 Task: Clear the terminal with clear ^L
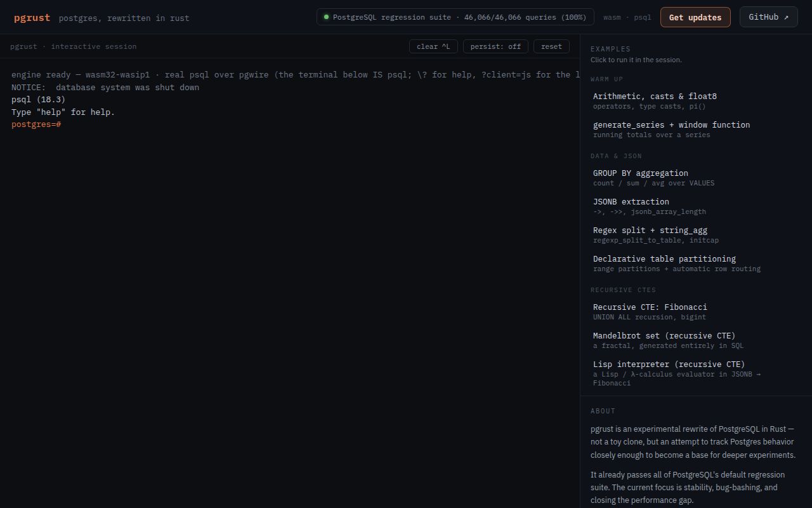[433, 46]
